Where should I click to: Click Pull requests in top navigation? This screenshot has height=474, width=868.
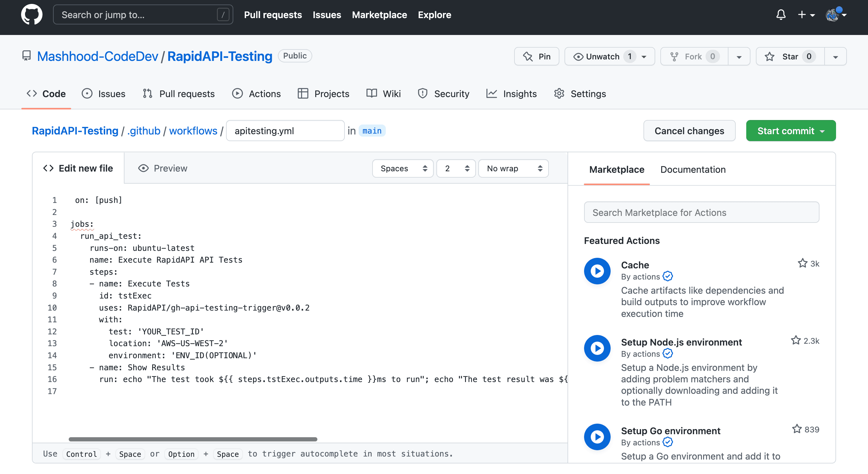(x=272, y=15)
